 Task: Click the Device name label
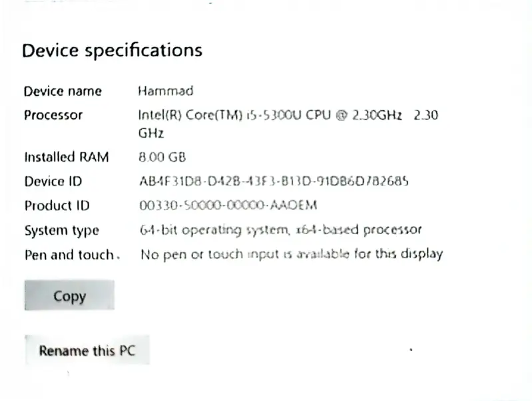click(63, 91)
